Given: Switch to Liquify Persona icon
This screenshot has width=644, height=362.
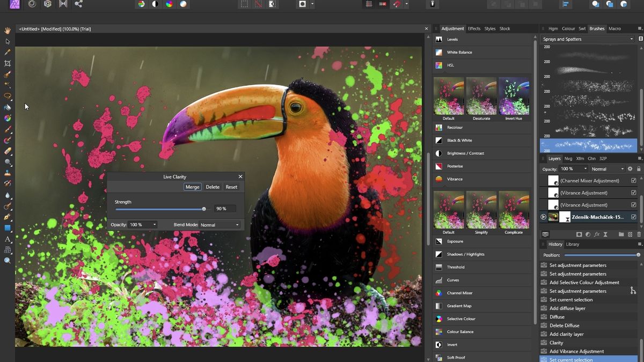Looking at the screenshot, I should click(32, 4).
